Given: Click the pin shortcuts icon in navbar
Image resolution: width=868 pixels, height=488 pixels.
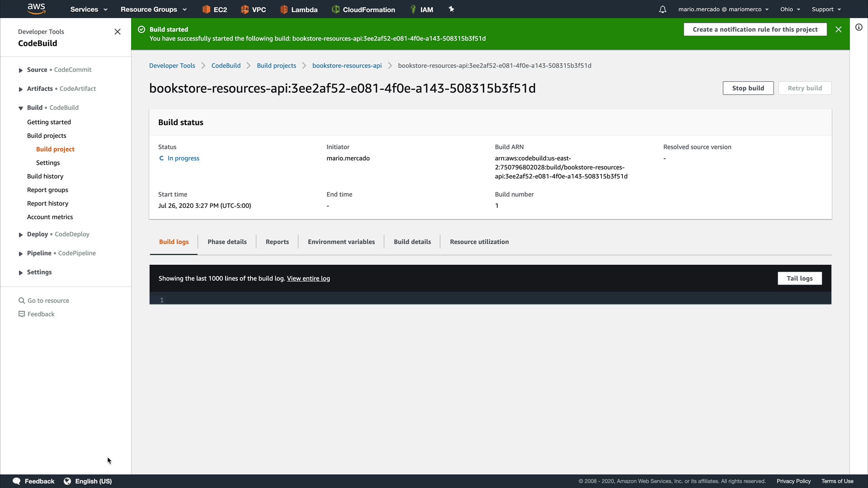Looking at the screenshot, I should [x=451, y=9].
